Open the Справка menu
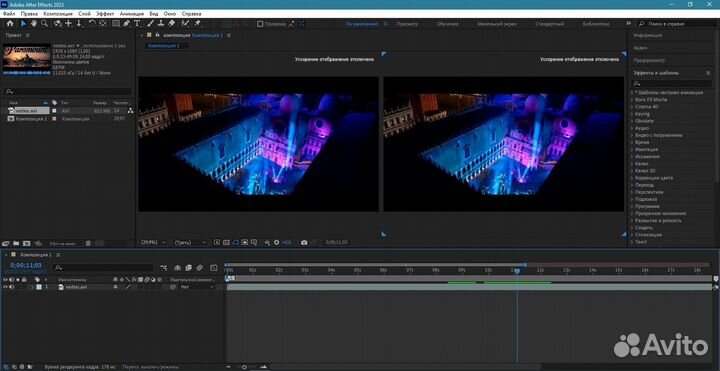Viewport: 720px width, 371px height. 191,14
